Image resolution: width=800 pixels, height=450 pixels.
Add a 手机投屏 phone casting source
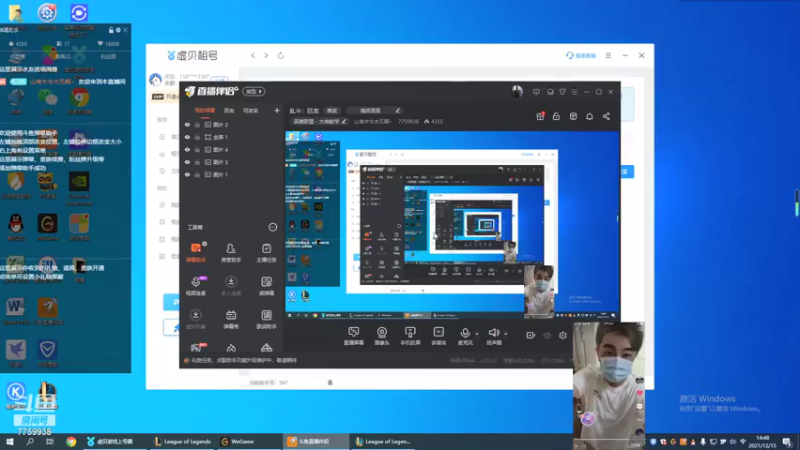tap(410, 336)
